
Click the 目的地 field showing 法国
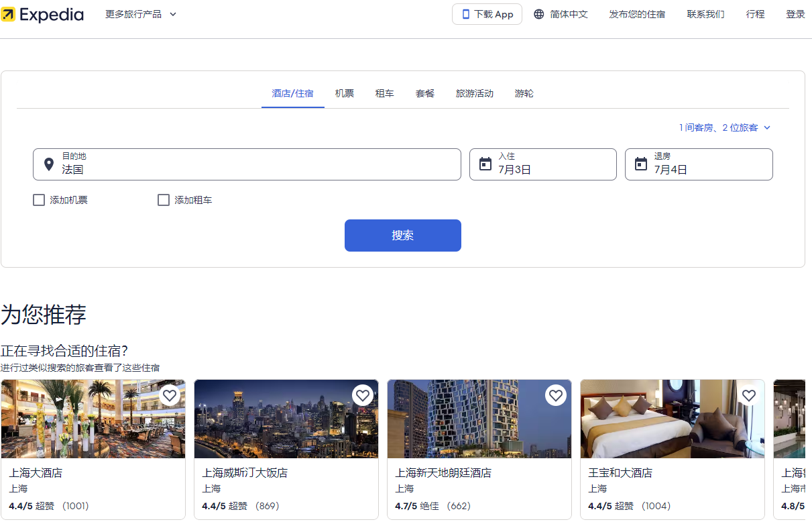coord(247,164)
